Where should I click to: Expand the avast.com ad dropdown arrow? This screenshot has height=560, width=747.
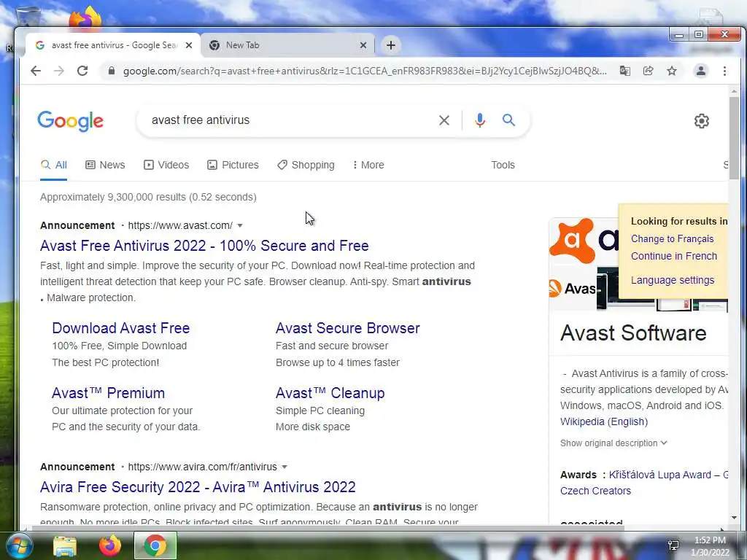240,226
